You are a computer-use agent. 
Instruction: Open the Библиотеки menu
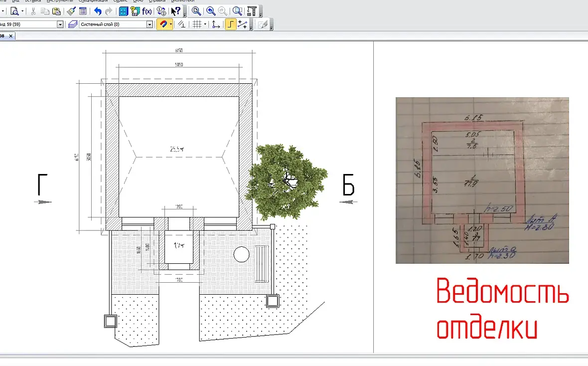coord(182,1)
